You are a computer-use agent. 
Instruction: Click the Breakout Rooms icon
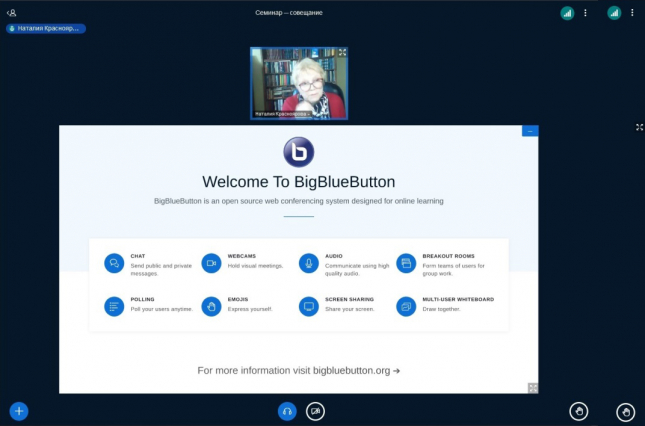(406, 263)
